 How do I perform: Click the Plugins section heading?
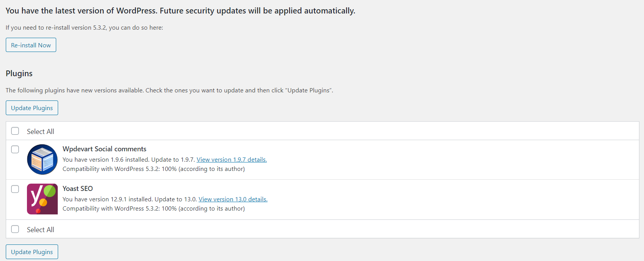click(19, 74)
